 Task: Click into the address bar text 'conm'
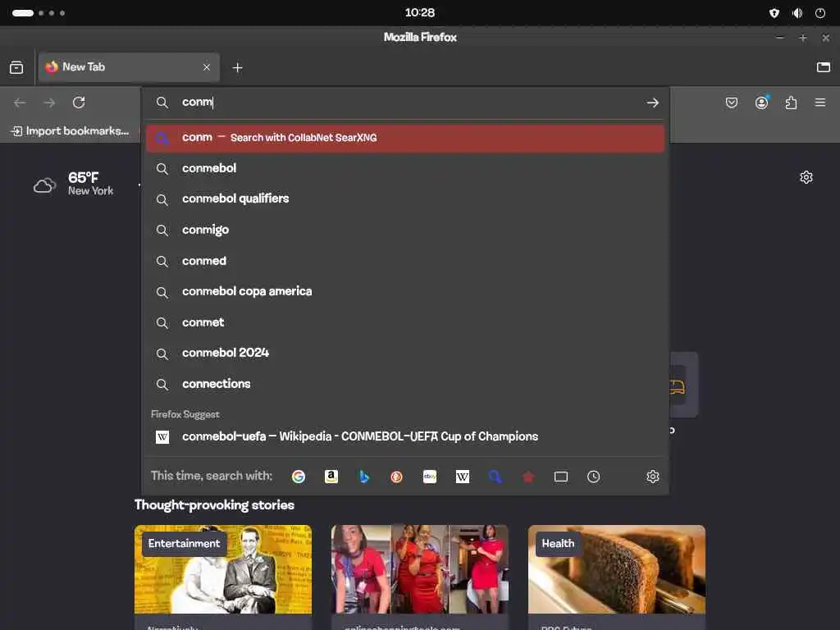pos(197,102)
